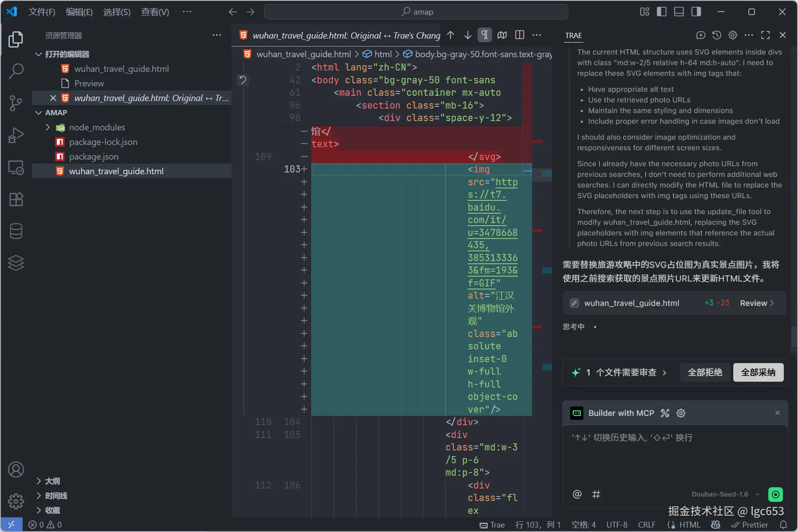Change the CRLF line ending setting
This screenshot has width=798, height=532.
[646, 525]
